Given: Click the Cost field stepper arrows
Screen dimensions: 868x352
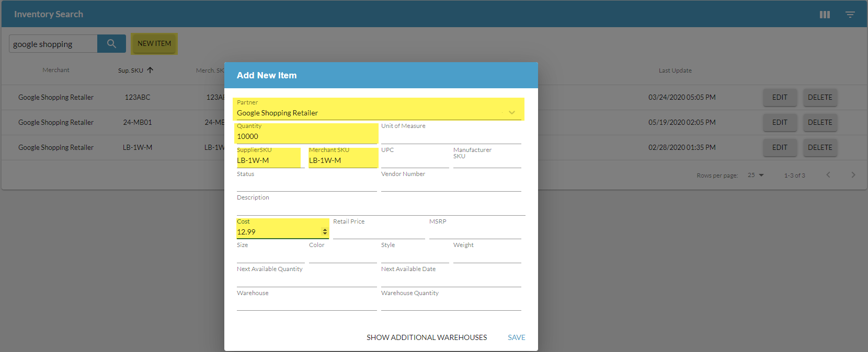Looking at the screenshot, I should pyautogui.click(x=325, y=232).
